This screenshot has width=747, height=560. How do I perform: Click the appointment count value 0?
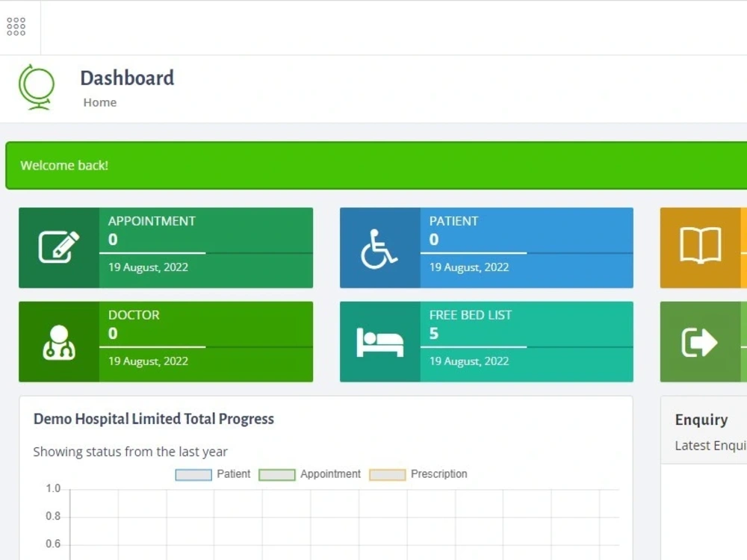click(113, 240)
